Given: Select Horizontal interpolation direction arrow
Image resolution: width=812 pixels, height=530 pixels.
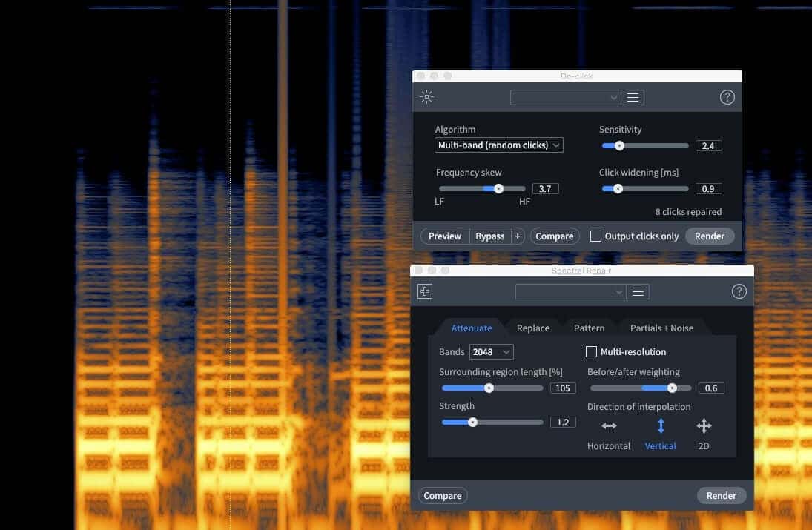Looking at the screenshot, I should pyautogui.click(x=609, y=426).
